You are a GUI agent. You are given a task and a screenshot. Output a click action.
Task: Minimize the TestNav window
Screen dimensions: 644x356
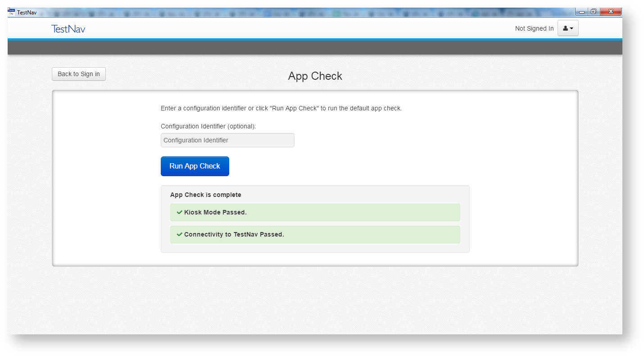pos(582,12)
